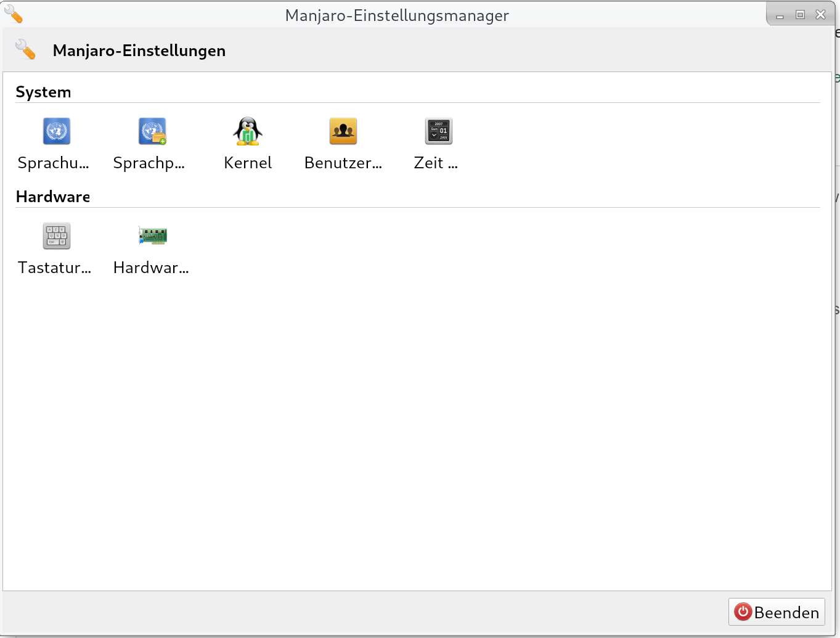Select the "Tastatur..." text label
Image resolution: width=840 pixels, height=638 pixels.
(x=55, y=268)
